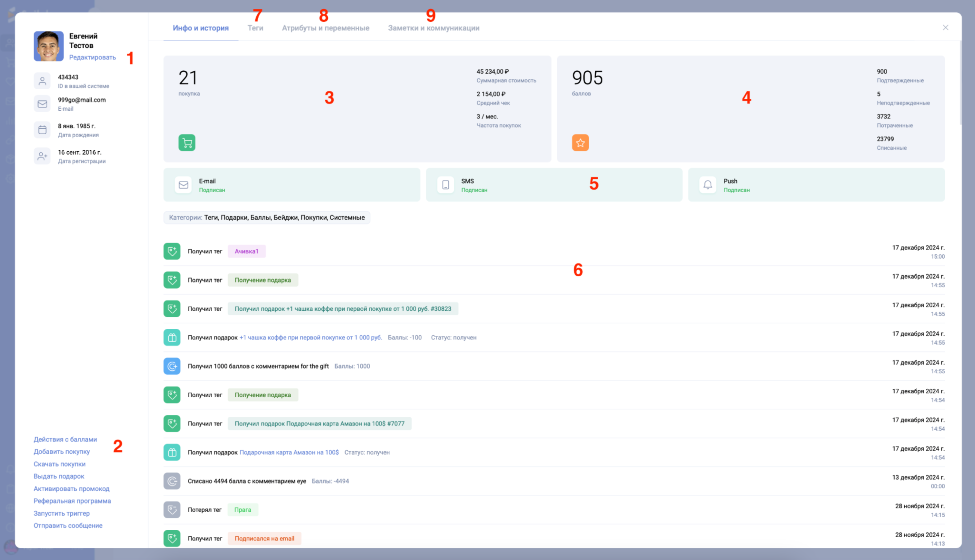This screenshot has width=975, height=560.
Task: Click the grey lost-tag icon near Прага
Action: 172,510
